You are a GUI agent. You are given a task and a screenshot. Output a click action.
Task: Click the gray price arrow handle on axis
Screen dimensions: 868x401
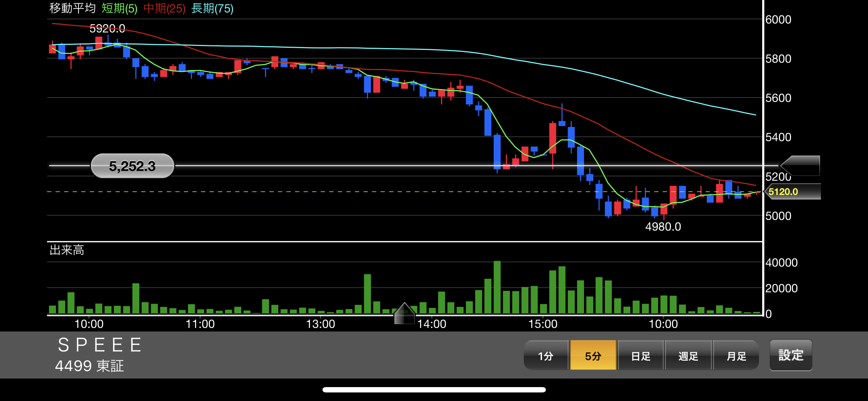800,166
